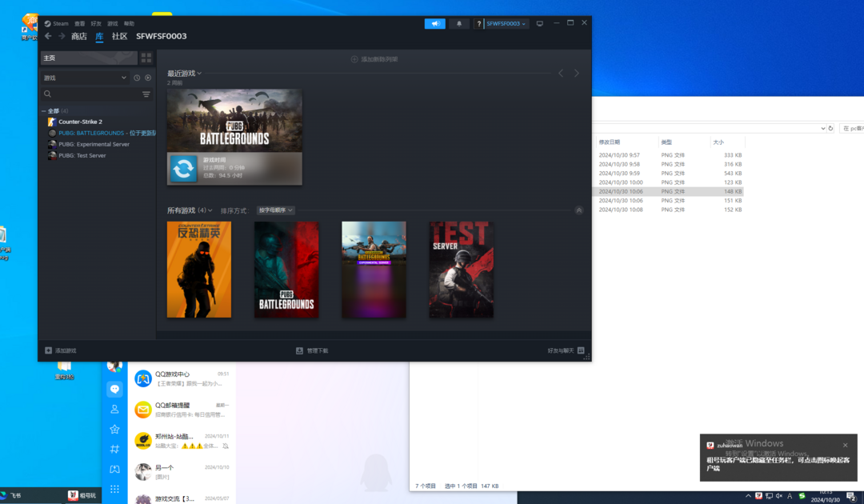Open QQ messages chat bubble icon
Viewport: 864px width, 504px height.
(114, 389)
